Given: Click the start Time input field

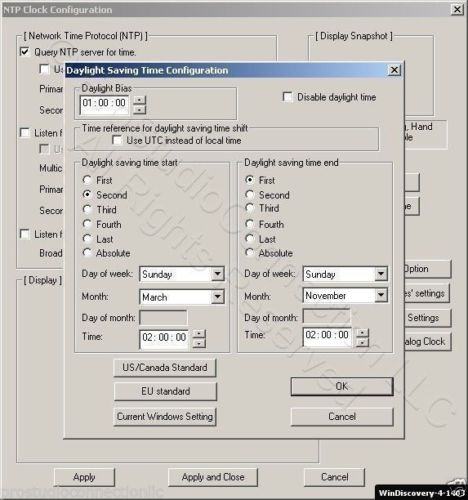Looking at the screenshot, I should (x=164, y=339).
